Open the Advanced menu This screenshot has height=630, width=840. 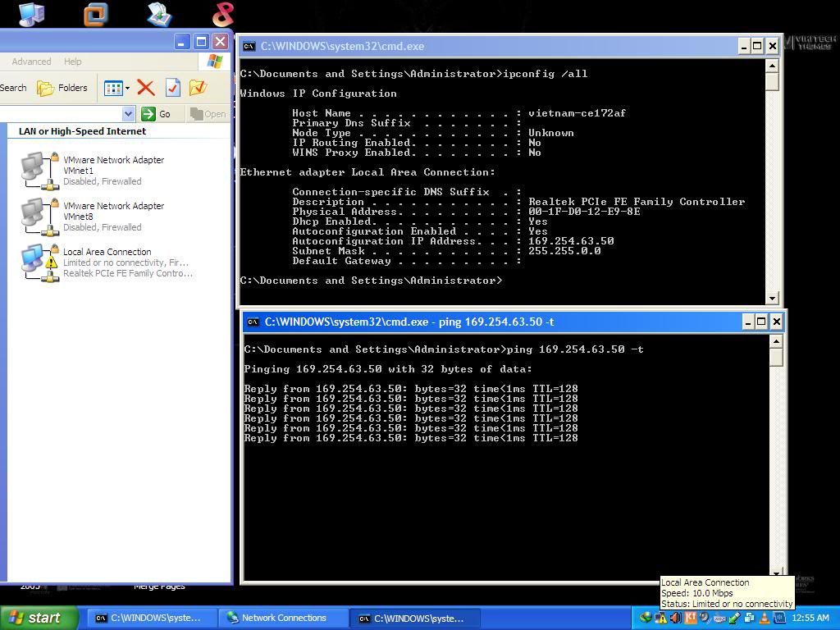pyautogui.click(x=32, y=62)
